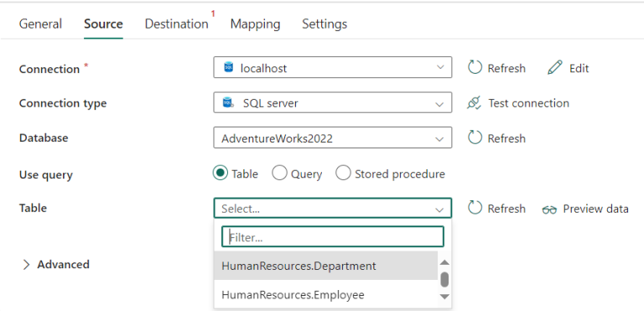This screenshot has height=311, width=644.
Task: Open the Settings tab
Action: pyautogui.click(x=325, y=23)
